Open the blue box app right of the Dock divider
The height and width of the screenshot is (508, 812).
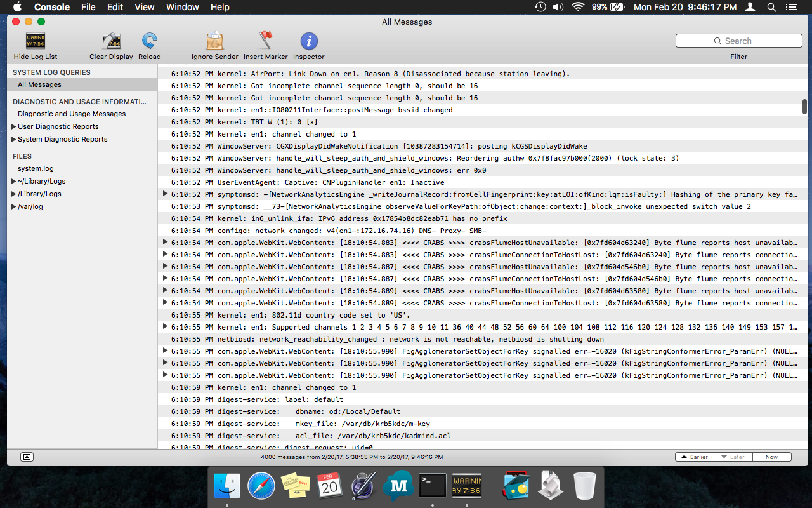(x=516, y=486)
